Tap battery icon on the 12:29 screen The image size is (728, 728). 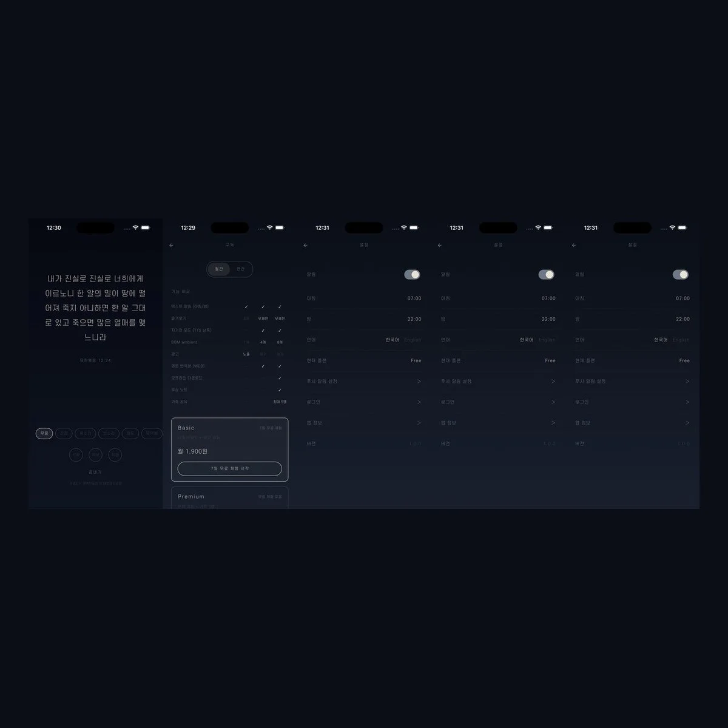280,227
